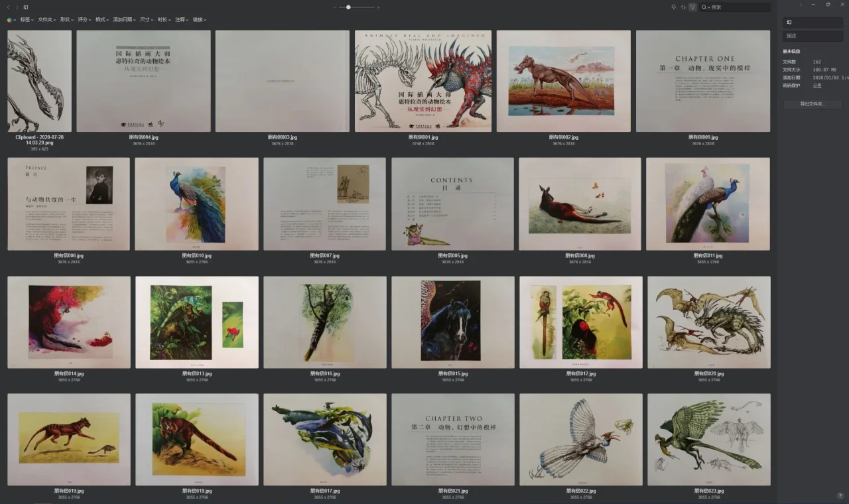Open the 评分 filter dropdown
Screen dimensions: 849x504
click(x=84, y=20)
